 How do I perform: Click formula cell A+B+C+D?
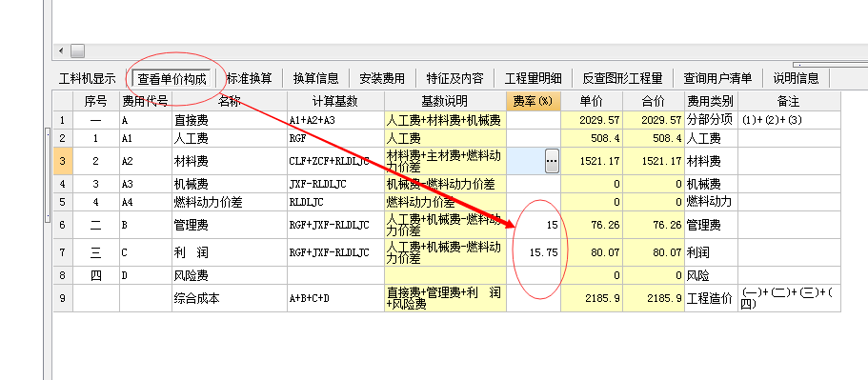point(335,298)
